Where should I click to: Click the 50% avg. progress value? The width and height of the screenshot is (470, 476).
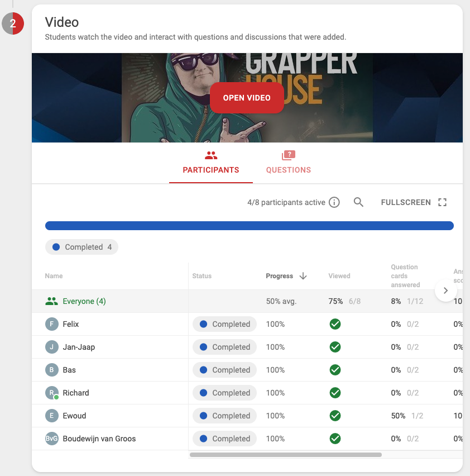click(x=281, y=301)
